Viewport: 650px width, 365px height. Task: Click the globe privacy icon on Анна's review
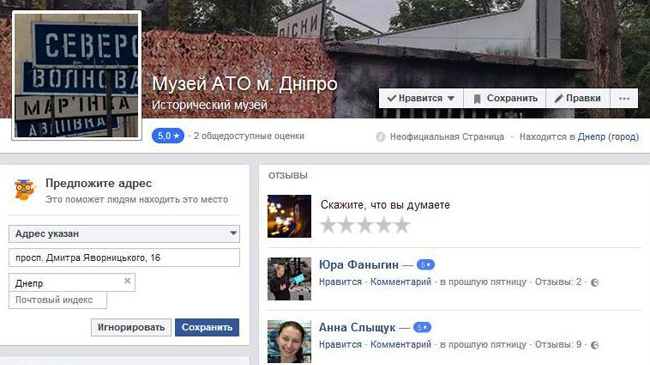point(594,345)
